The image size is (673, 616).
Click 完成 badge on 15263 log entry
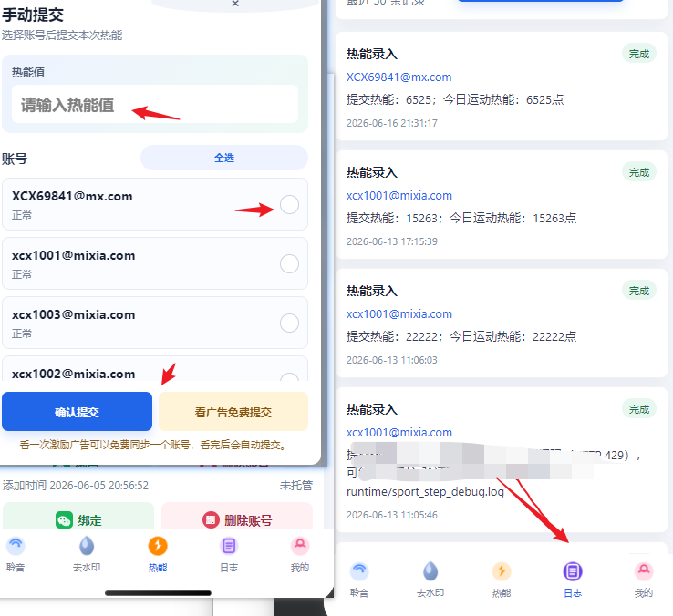639,172
